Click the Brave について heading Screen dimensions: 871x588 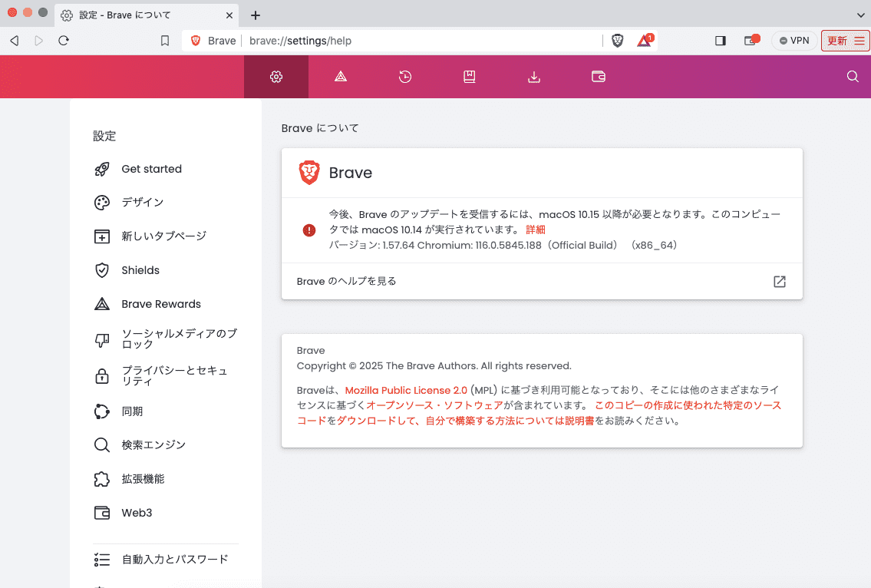click(x=320, y=128)
